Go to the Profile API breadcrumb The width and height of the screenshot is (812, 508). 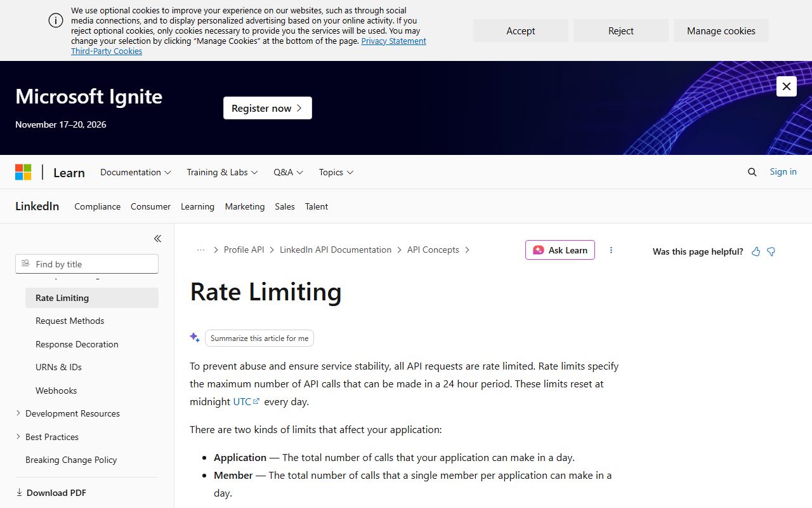[x=244, y=250]
